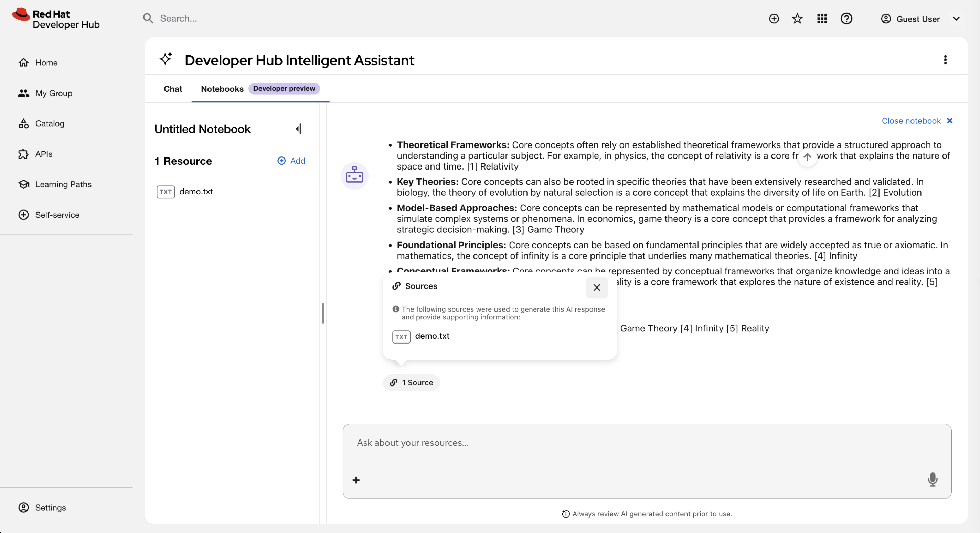
Task: Click the panel resize handle
Action: [x=323, y=313]
